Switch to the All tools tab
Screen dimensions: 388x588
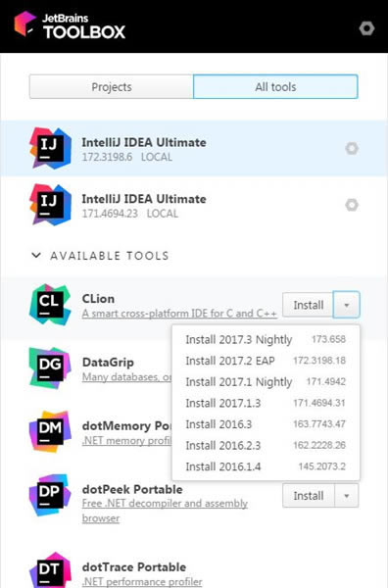[275, 87]
